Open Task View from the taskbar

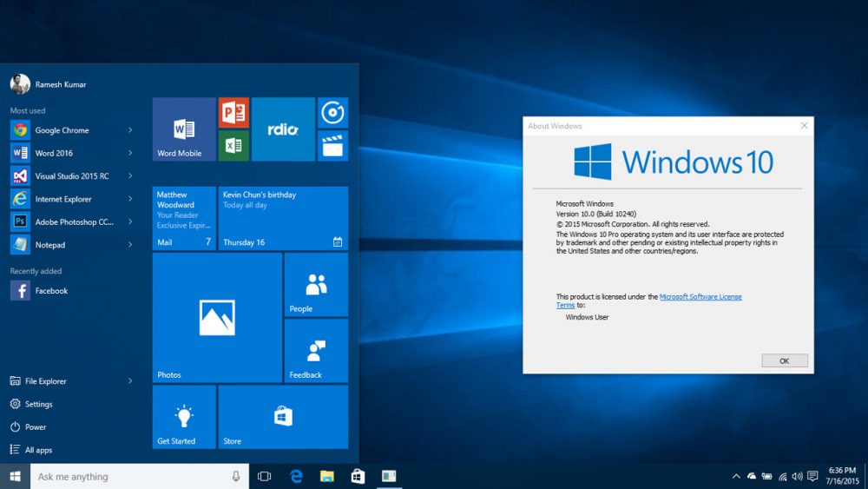click(265, 476)
